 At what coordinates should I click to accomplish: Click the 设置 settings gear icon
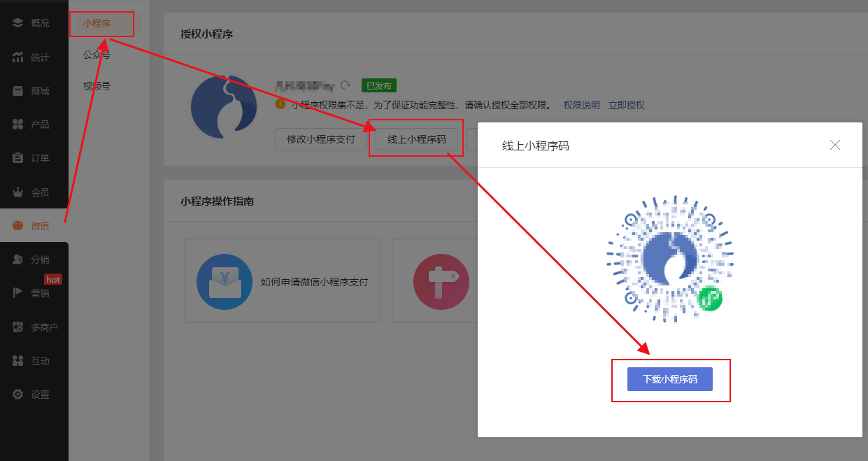tap(18, 395)
